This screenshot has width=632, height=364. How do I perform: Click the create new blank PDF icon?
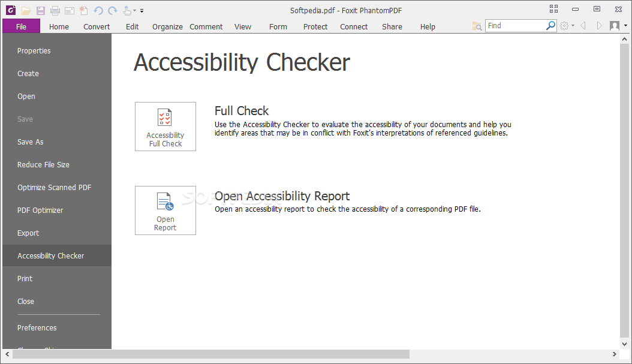(83, 10)
